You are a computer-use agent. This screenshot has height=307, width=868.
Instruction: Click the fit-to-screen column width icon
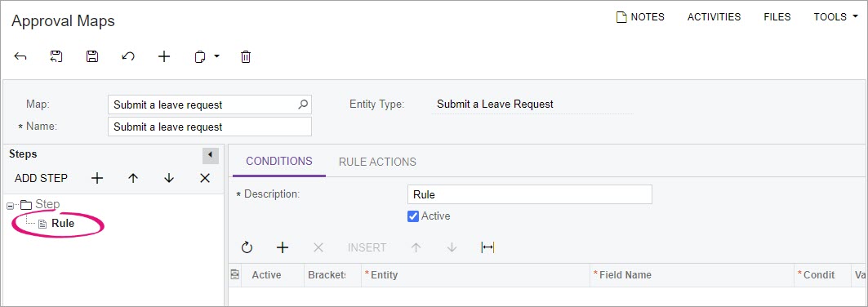487,247
